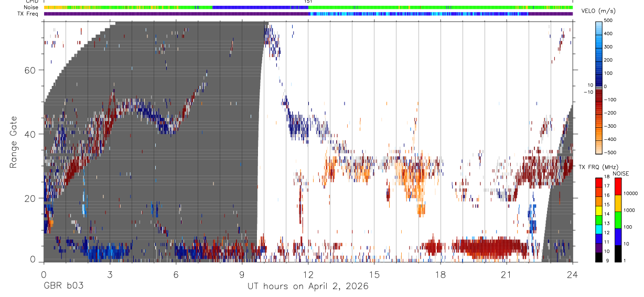644x297 pixels.
Task: Click the '21' UT hour tick label
Action: tap(507, 274)
